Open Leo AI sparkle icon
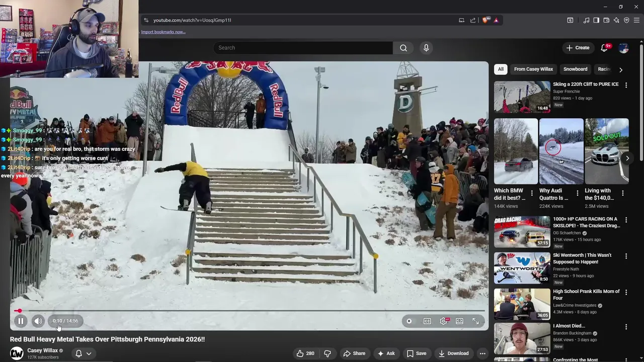Screen dimensions: 644x362 coord(616,20)
